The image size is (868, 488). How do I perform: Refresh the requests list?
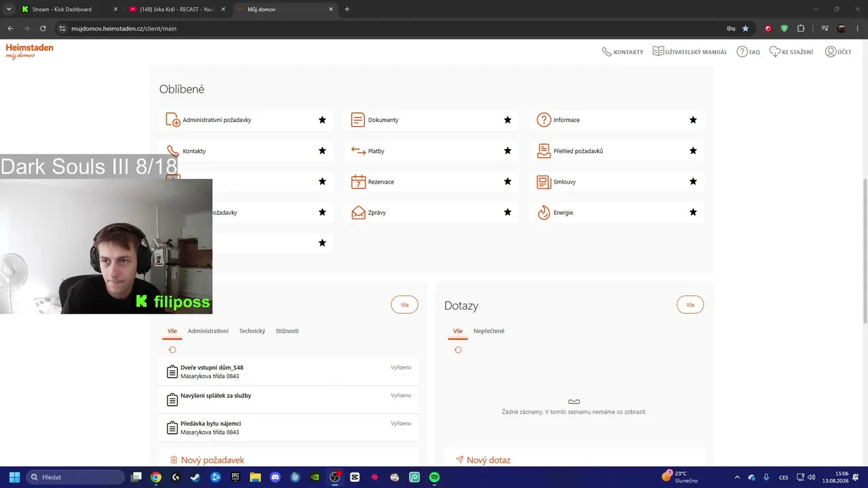(x=172, y=350)
